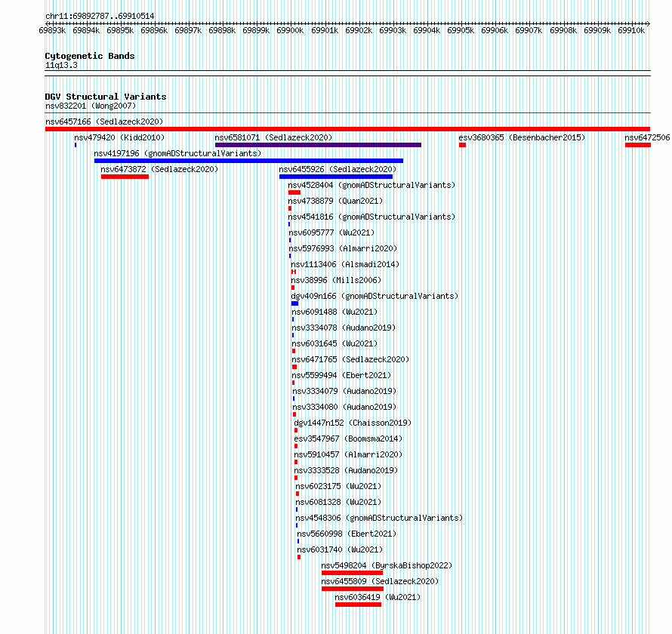Open nsv6091488 (Wu2021) label
Viewport: 672px width, 634px height.
point(334,312)
